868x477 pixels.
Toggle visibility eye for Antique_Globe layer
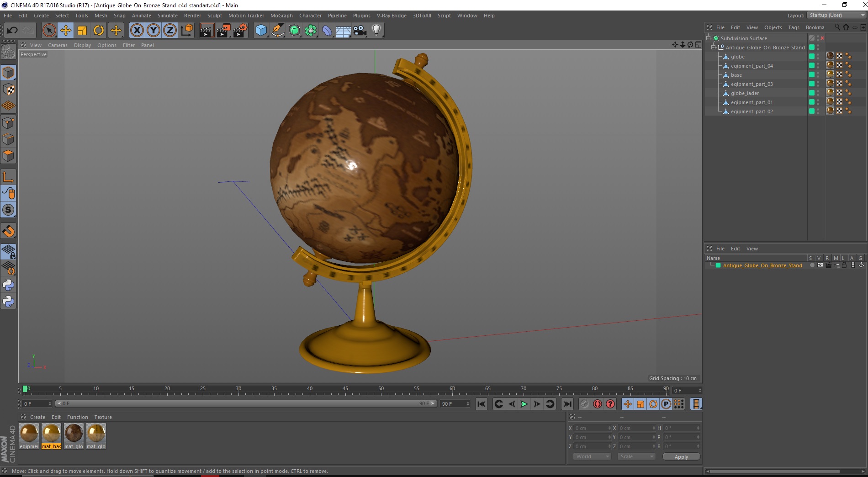click(x=820, y=265)
